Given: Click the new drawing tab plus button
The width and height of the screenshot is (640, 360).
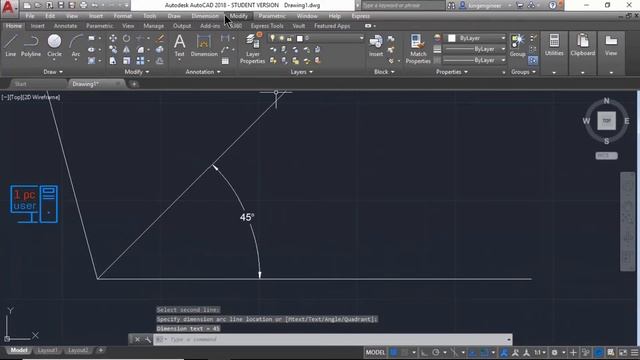Looking at the screenshot, I should 134,84.
